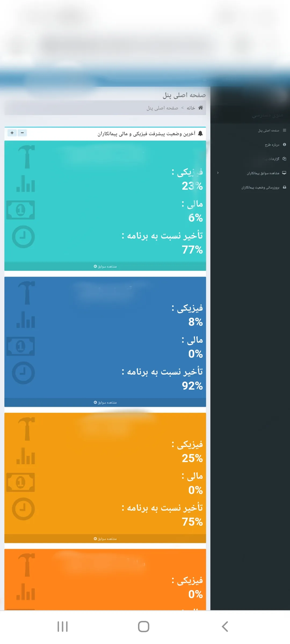Click the خانه breadcrumb link
This screenshot has height=644, width=290.
191,108
